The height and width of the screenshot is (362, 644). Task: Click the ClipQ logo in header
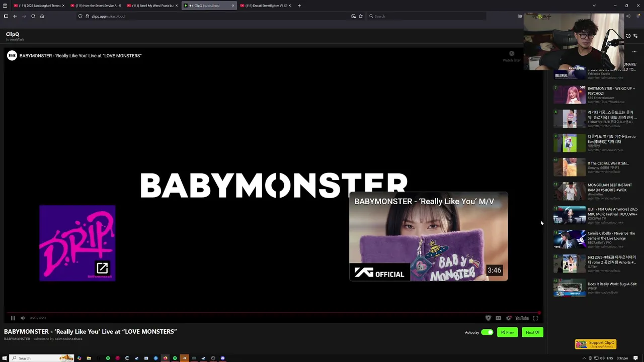tap(13, 34)
